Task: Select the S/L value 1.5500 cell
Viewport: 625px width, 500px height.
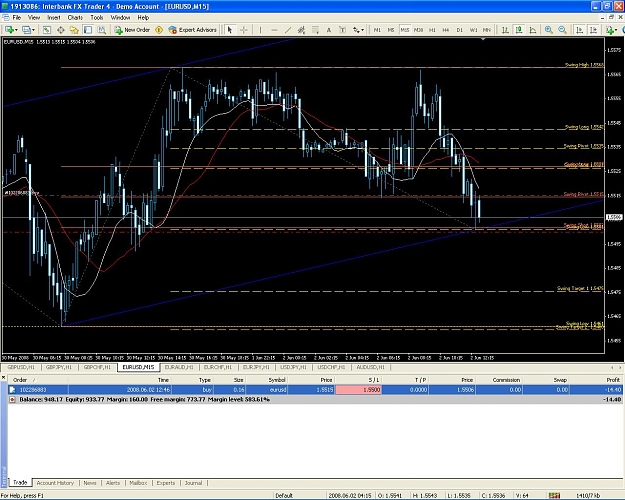Action: [358, 390]
